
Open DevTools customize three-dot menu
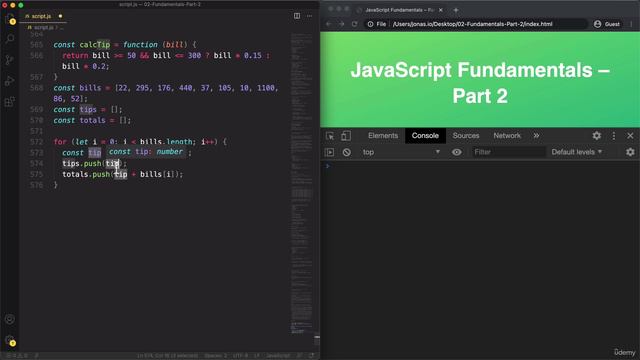tap(614, 136)
